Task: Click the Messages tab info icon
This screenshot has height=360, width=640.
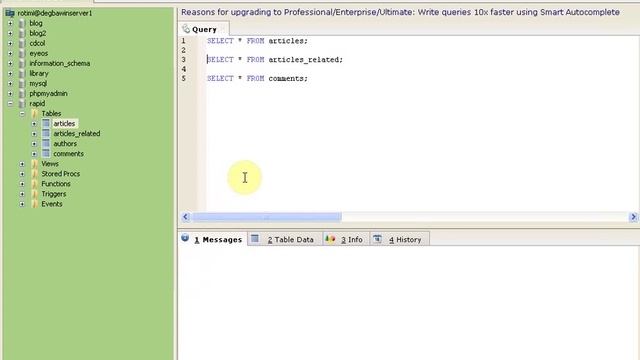Action: pyautogui.click(x=185, y=238)
